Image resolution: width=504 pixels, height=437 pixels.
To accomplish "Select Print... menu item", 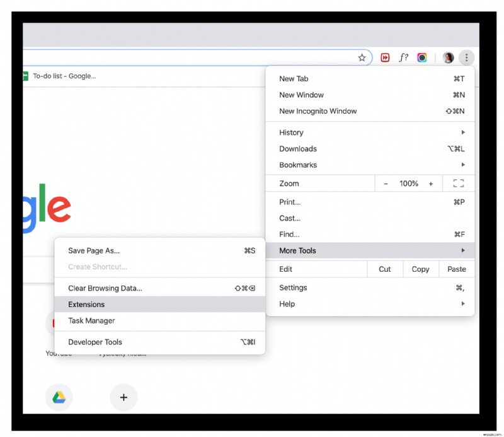I will pos(370,202).
